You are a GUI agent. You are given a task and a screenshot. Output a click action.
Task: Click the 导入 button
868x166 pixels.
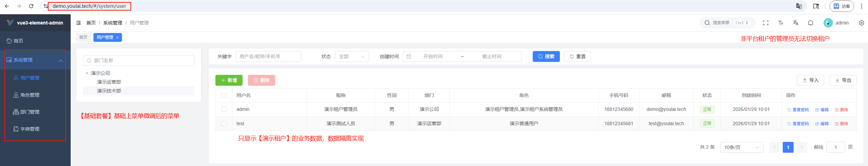[x=811, y=80]
